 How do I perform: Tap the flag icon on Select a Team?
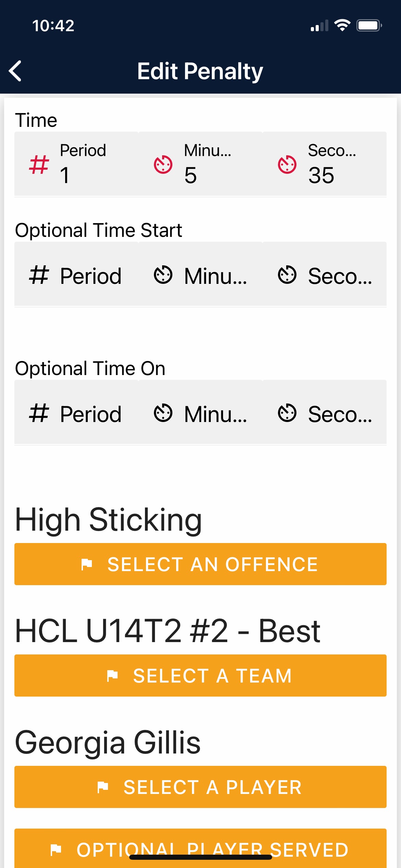pyautogui.click(x=112, y=676)
